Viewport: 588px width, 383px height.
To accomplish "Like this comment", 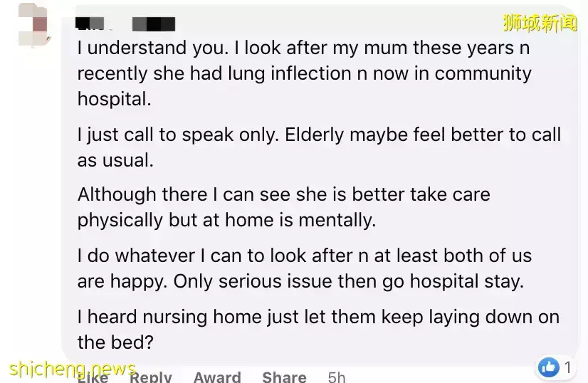I will [93, 377].
